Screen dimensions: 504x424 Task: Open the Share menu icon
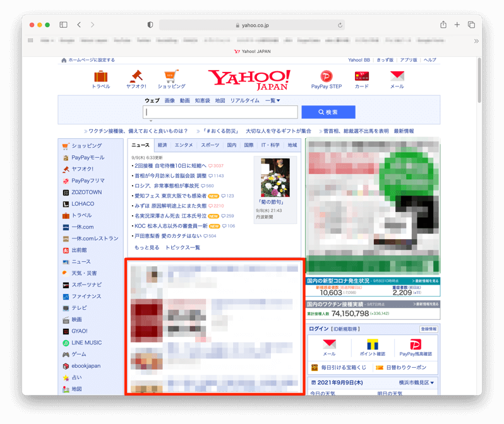pyautogui.click(x=443, y=25)
